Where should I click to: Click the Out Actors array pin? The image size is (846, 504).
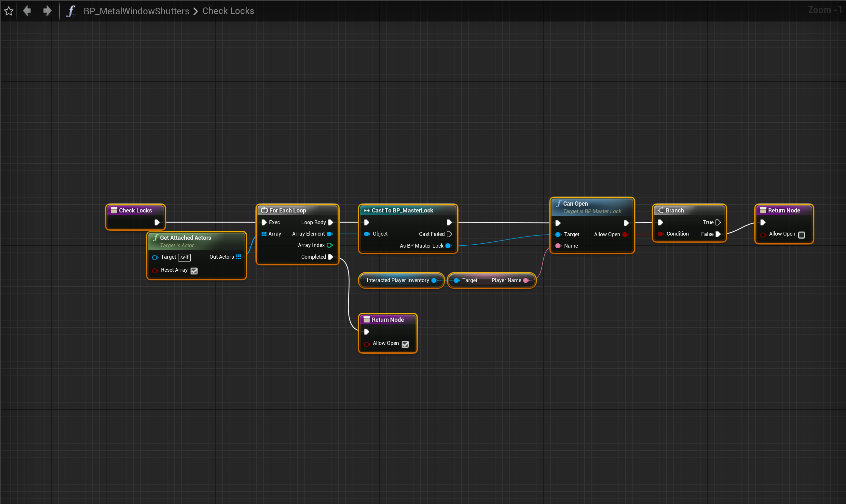239,257
